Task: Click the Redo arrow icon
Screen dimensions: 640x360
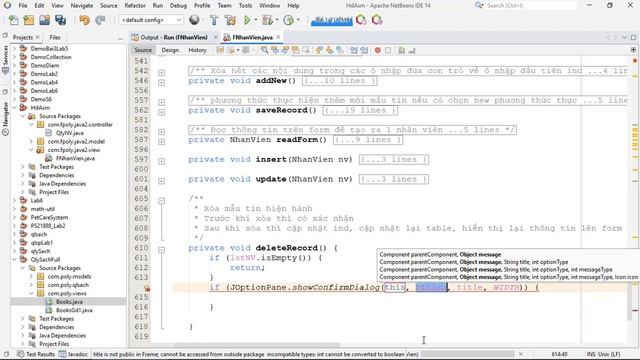Action: [x=100, y=20]
